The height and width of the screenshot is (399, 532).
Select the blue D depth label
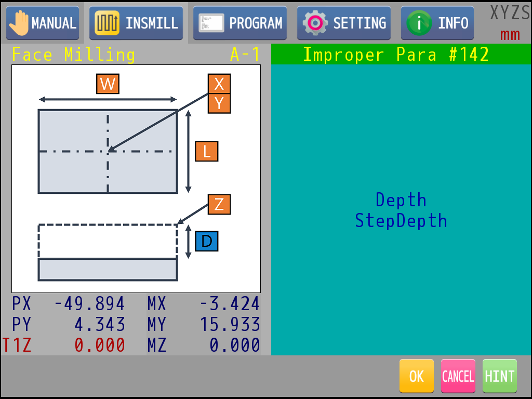pyautogui.click(x=206, y=241)
